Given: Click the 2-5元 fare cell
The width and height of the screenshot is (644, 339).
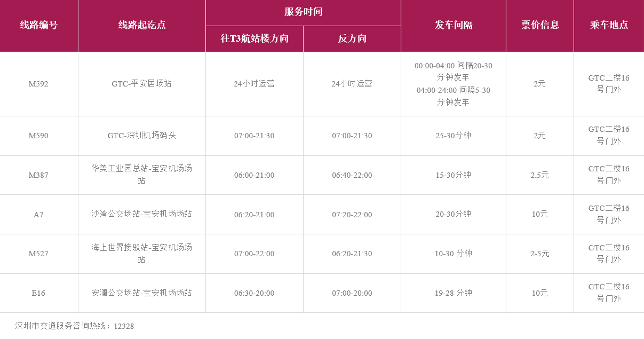Looking at the screenshot, I should click(540, 254).
